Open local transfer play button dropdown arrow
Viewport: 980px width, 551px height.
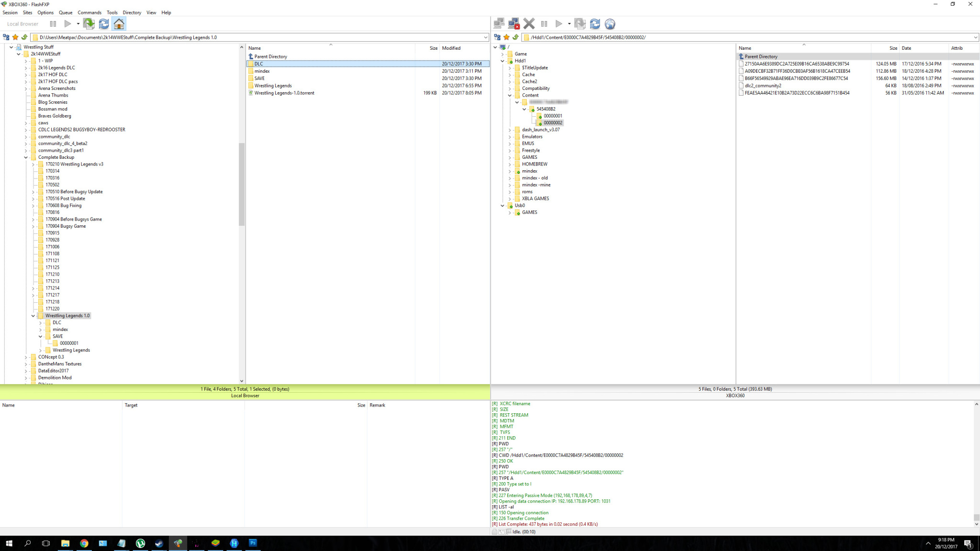pyautogui.click(x=78, y=24)
